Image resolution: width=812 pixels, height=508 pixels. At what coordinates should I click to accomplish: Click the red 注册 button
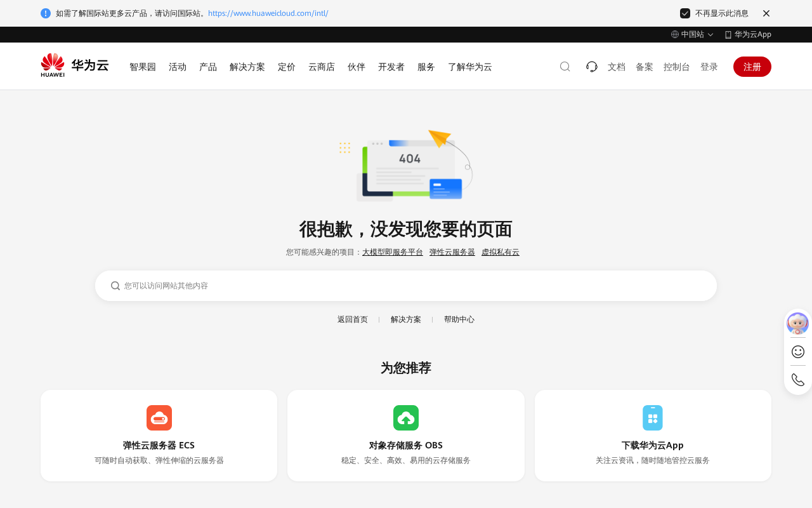tap(752, 67)
